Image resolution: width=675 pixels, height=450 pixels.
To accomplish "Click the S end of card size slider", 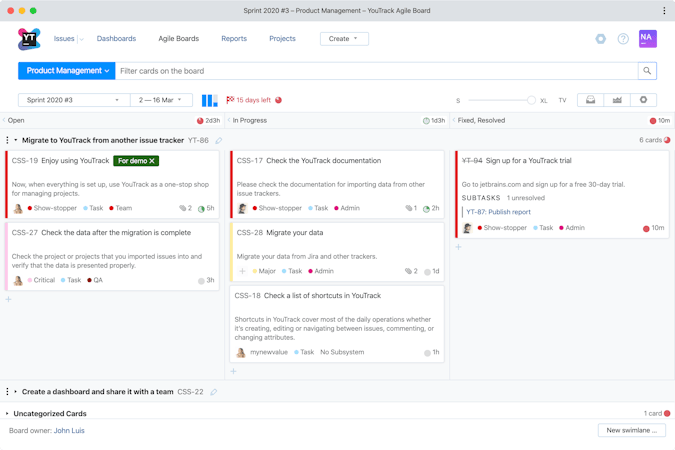I will tap(458, 101).
